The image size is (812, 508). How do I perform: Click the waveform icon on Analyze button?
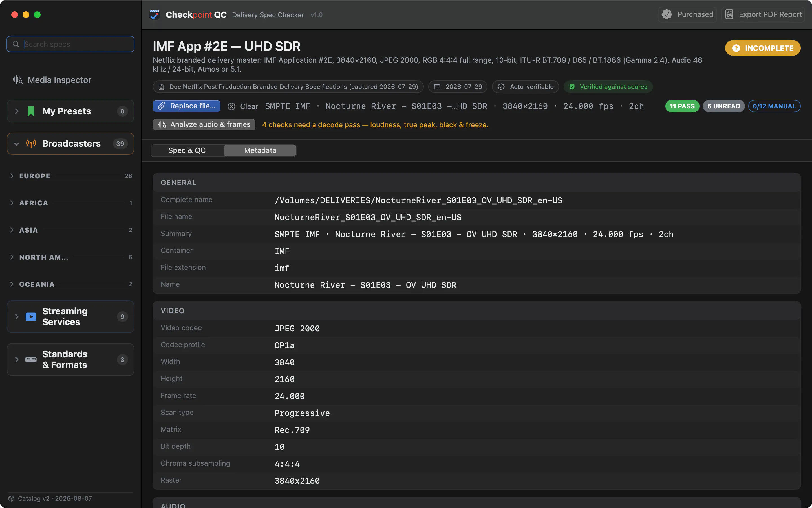pyautogui.click(x=162, y=125)
